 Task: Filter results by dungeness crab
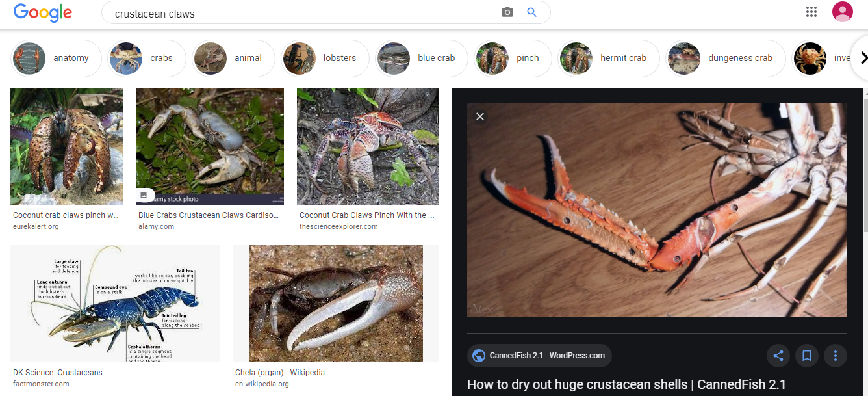(726, 58)
